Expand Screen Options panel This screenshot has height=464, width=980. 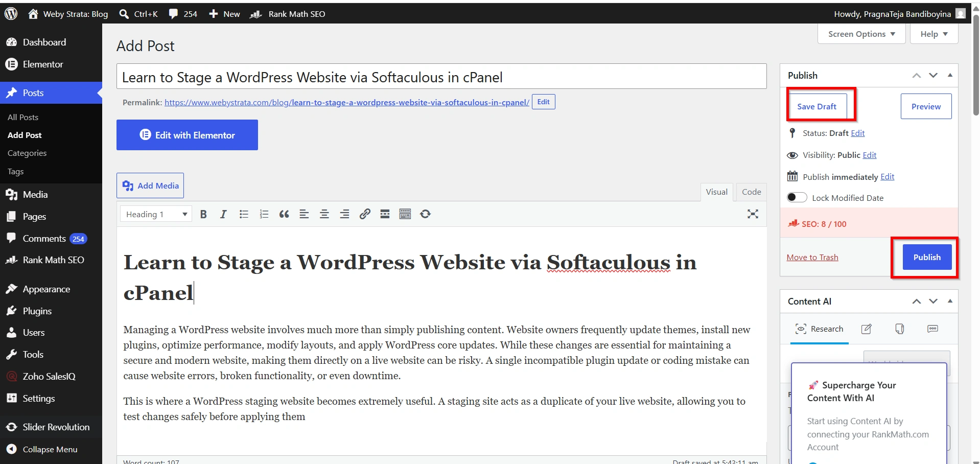pyautogui.click(x=861, y=34)
